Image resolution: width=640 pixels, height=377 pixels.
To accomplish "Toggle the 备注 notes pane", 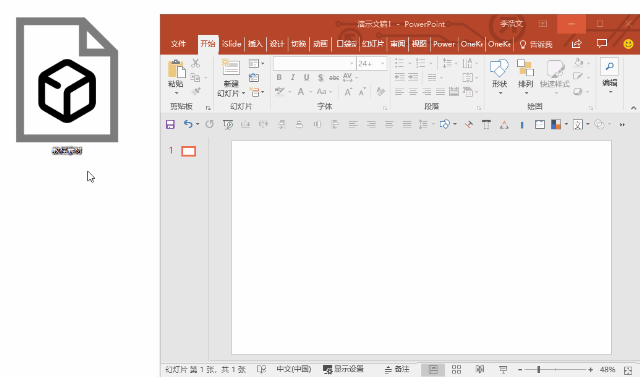I will coord(397,369).
